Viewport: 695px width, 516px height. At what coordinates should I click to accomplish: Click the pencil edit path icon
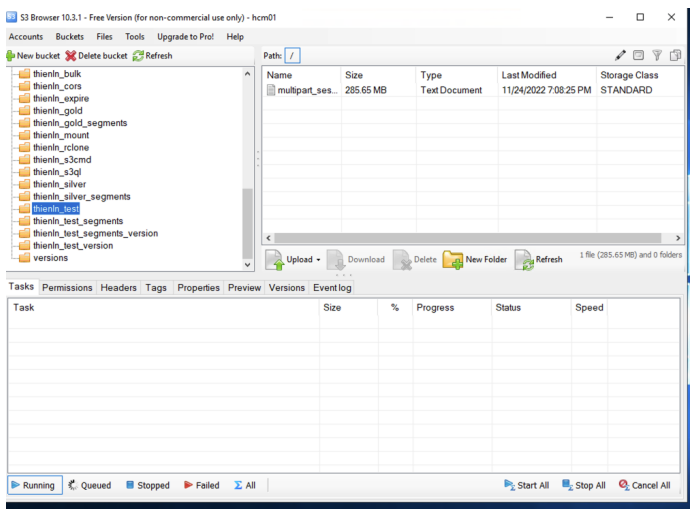coord(620,56)
